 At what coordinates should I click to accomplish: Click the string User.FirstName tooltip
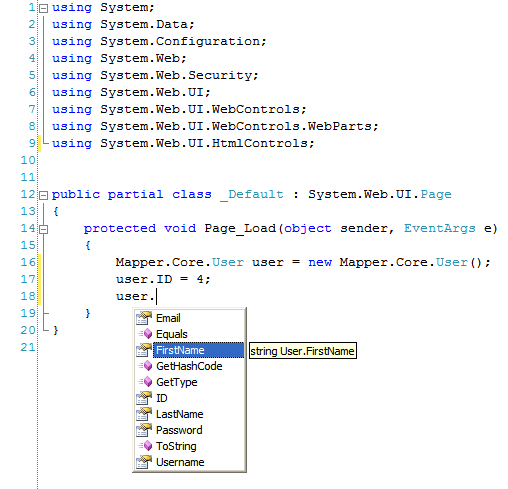coord(303,351)
